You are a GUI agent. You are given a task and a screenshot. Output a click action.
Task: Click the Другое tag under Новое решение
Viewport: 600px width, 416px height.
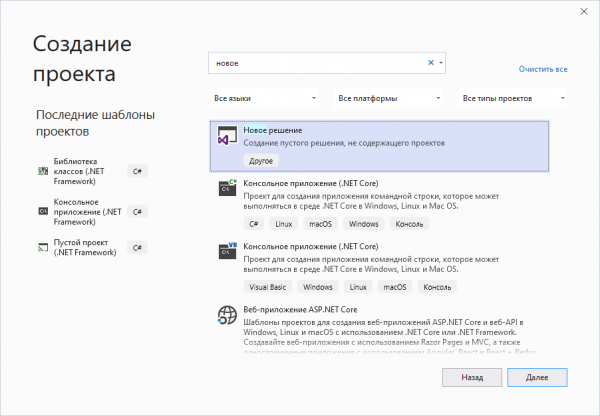click(x=260, y=160)
